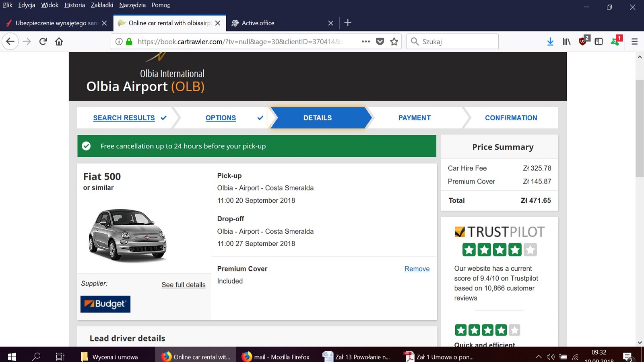The width and height of the screenshot is (644, 362).
Task: Open the Historia menu
Action: click(x=74, y=5)
